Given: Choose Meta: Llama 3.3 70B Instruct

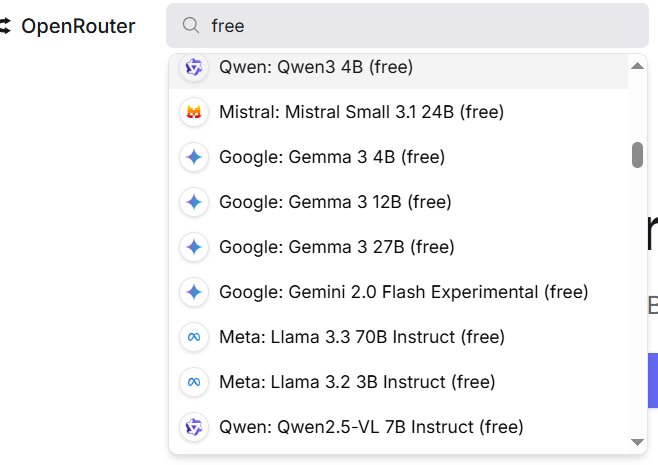Looking at the screenshot, I should coord(361,337).
